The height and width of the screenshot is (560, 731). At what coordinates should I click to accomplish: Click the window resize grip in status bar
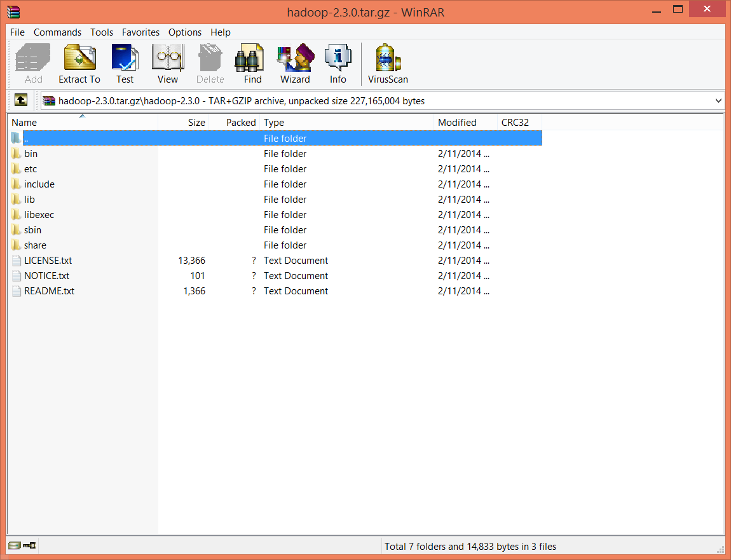click(x=720, y=549)
